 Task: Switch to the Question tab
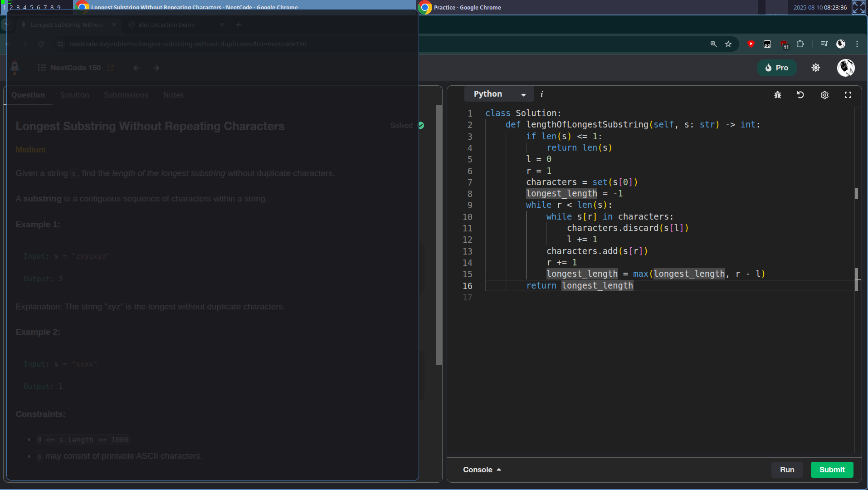[28, 95]
